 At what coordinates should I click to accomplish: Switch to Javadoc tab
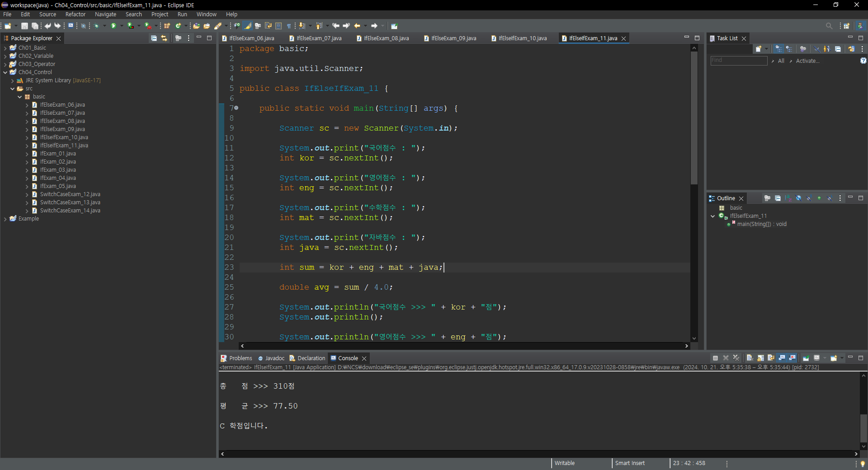271,358
